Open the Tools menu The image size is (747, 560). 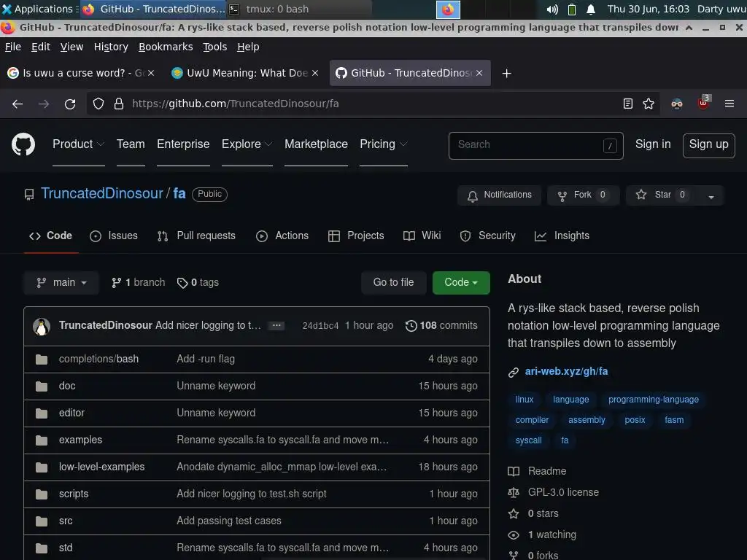click(215, 47)
